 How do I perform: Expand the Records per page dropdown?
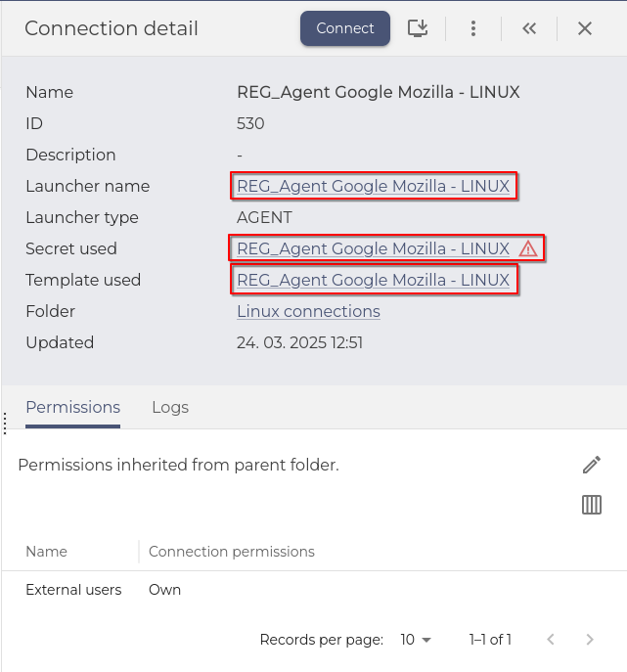(x=416, y=640)
